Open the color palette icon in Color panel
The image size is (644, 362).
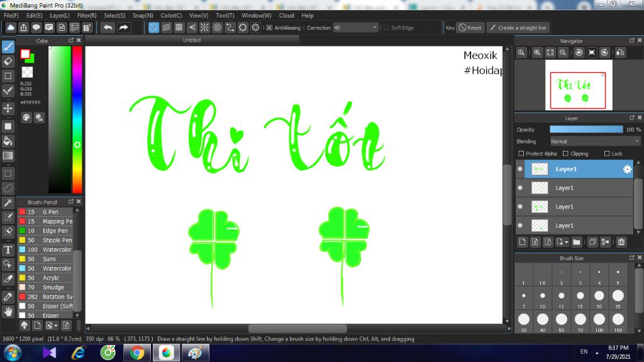[26, 118]
